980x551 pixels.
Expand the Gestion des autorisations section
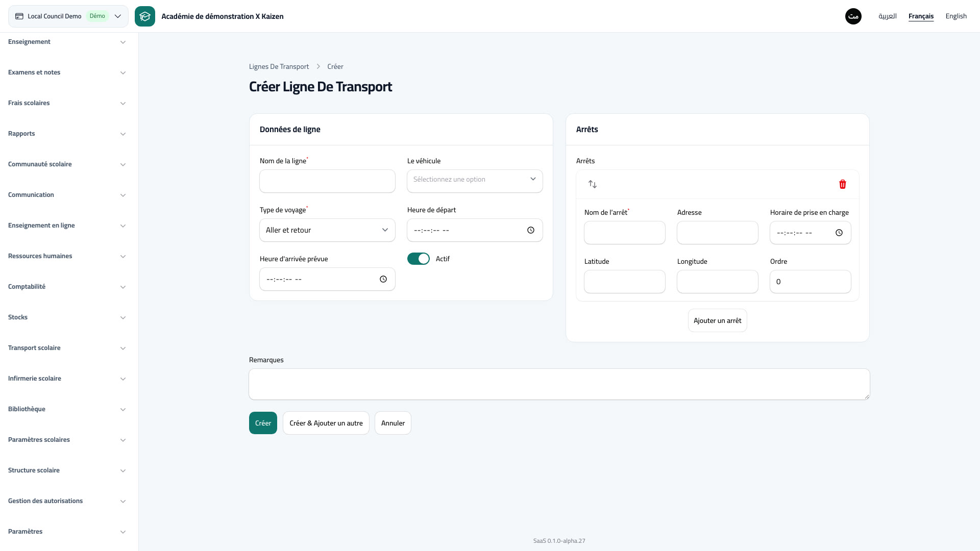click(67, 501)
